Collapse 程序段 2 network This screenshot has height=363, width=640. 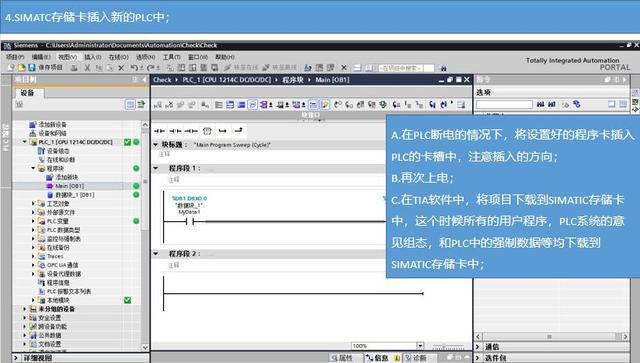pyautogui.click(x=156, y=254)
